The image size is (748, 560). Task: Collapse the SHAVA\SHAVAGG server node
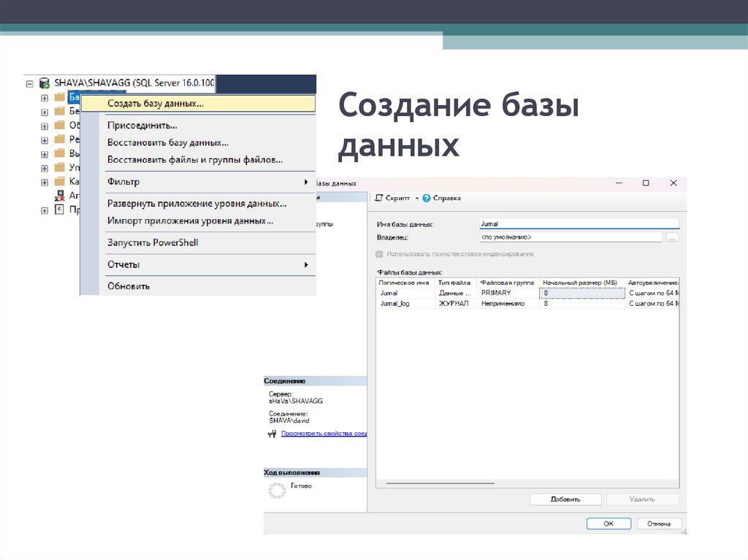(31, 83)
